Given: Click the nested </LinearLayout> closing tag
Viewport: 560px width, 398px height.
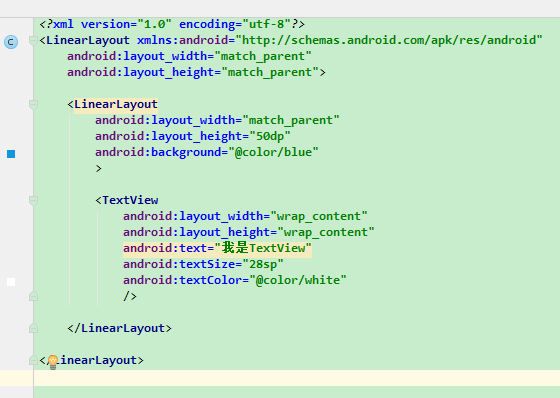Looking at the screenshot, I should coord(119,328).
